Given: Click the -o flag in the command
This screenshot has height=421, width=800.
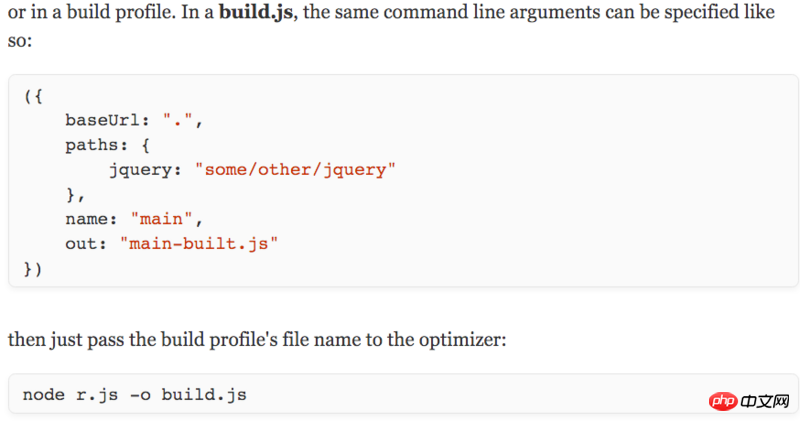Looking at the screenshot, I should pyautogui.click(x=140, y=395).
